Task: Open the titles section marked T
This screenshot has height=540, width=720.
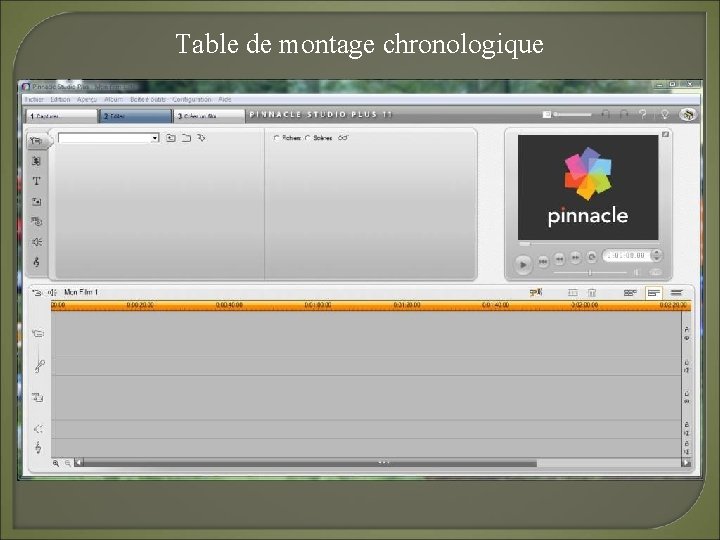Action: click(36, 181)
